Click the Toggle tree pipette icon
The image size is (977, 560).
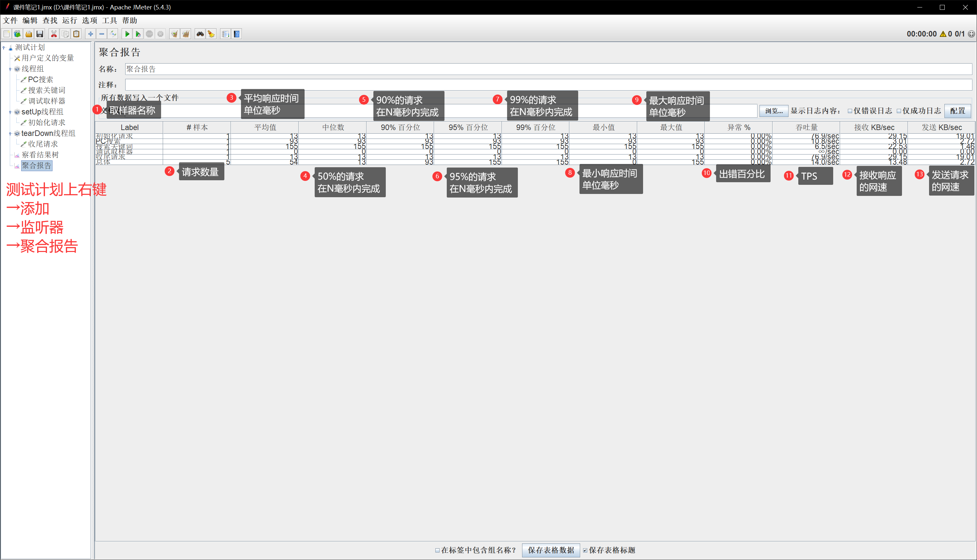[x=113, y=34]
